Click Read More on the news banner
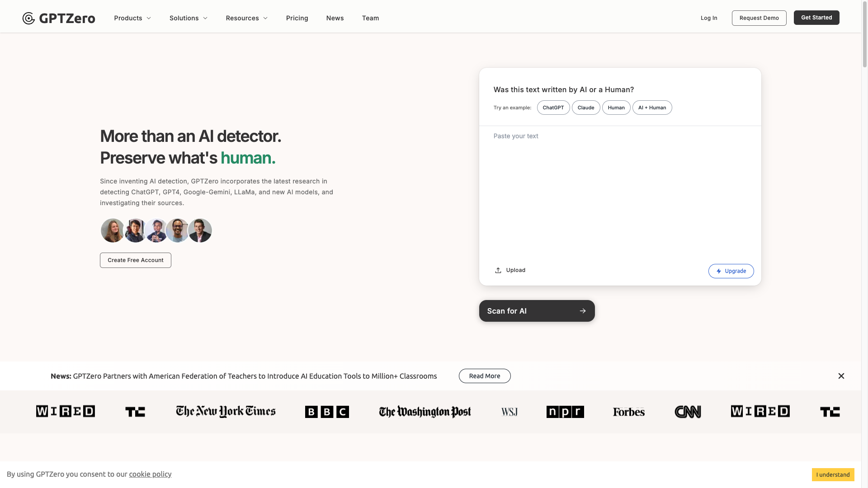The height and width of the screenshot is (488, 868). point(485,376)
